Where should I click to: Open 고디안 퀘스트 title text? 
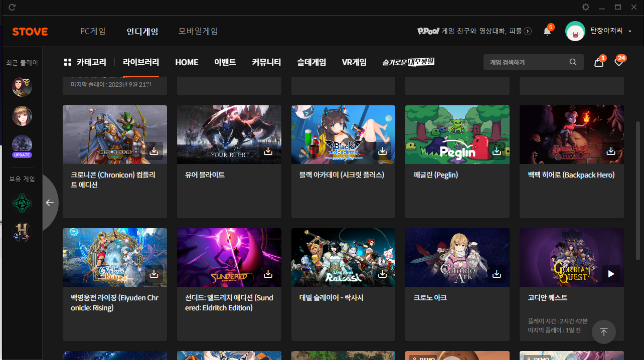point(548,298)
